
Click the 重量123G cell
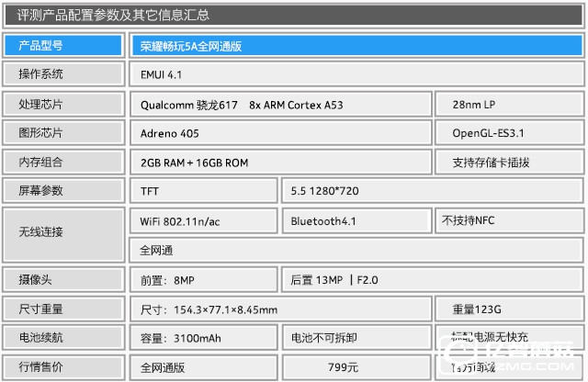coord(509,309)
